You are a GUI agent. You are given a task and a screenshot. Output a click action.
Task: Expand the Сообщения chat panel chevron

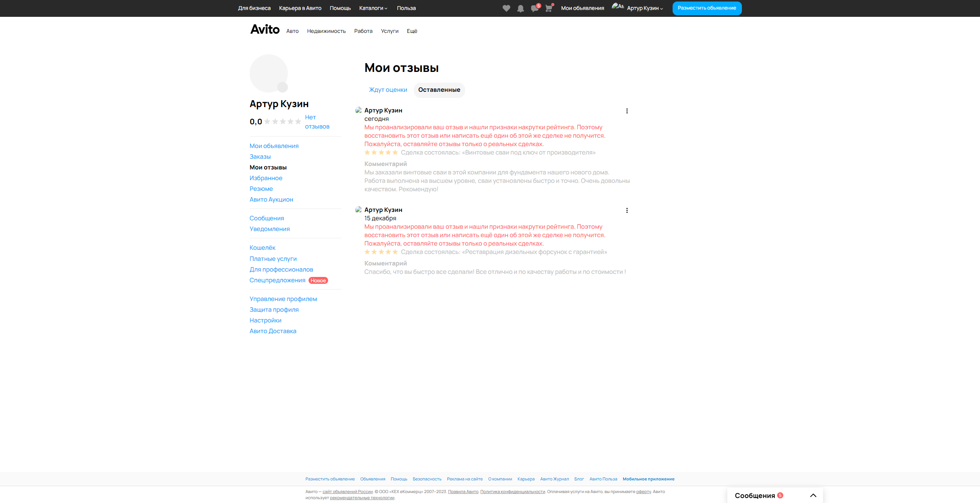pos(813,495)
